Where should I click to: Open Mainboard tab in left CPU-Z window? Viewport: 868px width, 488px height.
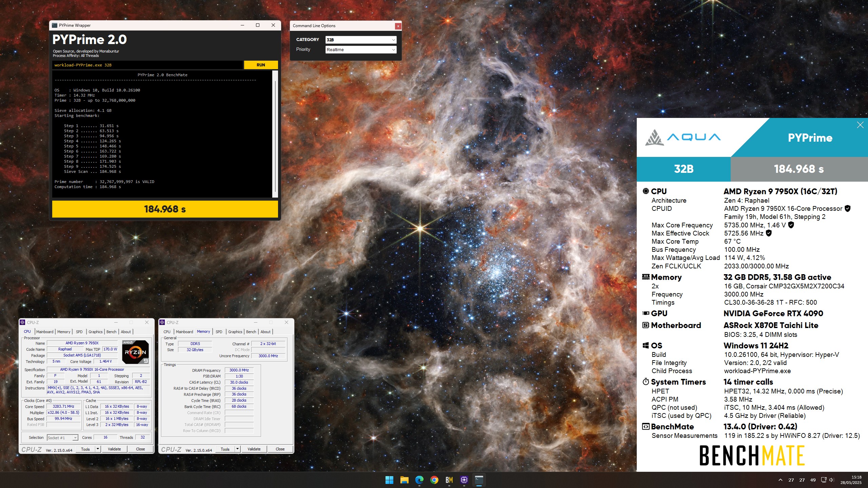(45, 332)
